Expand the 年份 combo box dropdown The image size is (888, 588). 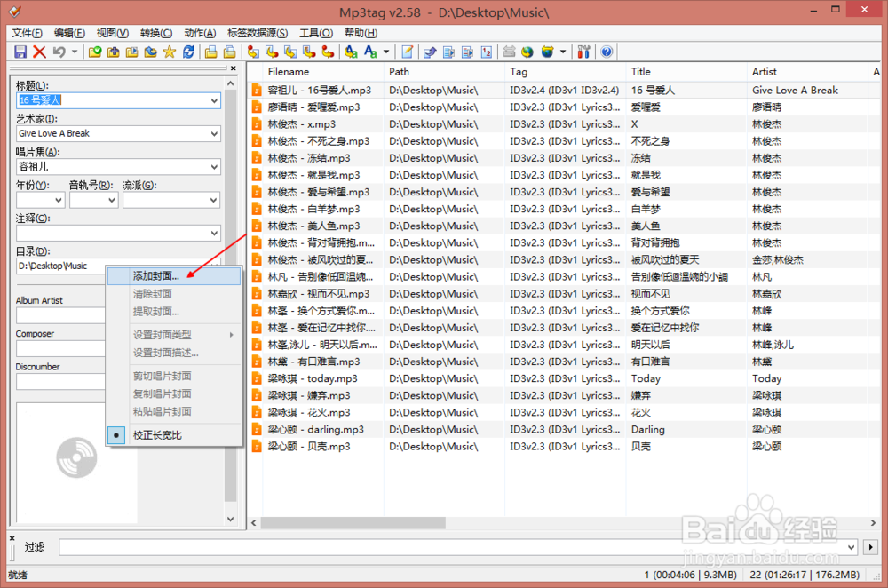point(59,200)
